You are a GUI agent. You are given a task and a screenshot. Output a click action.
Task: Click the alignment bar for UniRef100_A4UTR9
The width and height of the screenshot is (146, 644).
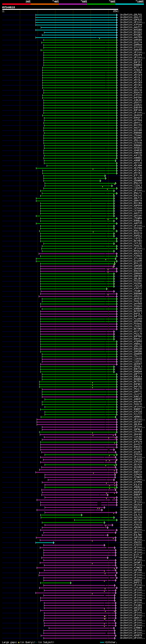76,37
